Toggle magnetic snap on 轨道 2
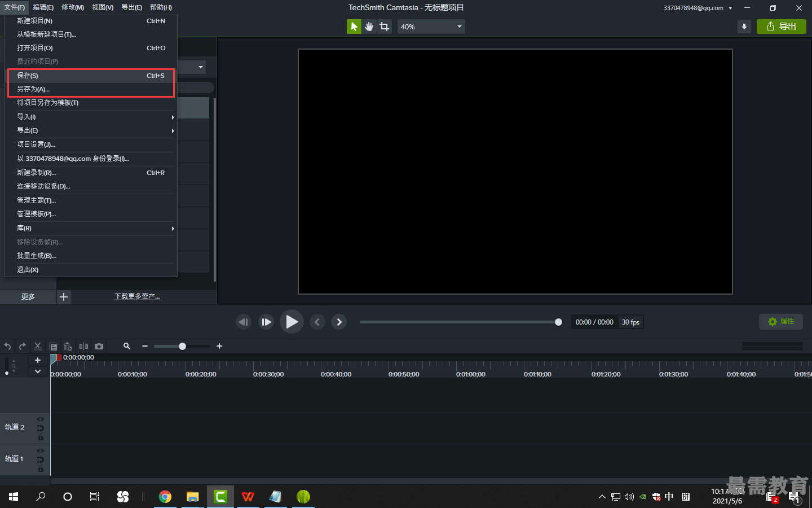Viewport: 812px width, 508px height. click(x=41, y=428)
